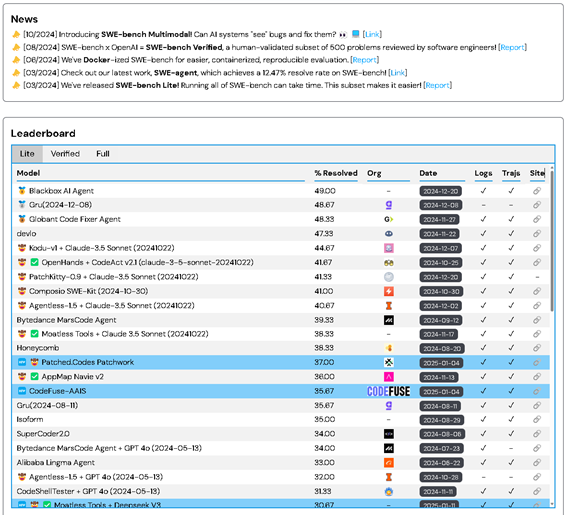Image resolution: width=567 pixels, height=515 pixels.
Task: Click the AppMap Navie v2 org icon
Action: point(389,377)
